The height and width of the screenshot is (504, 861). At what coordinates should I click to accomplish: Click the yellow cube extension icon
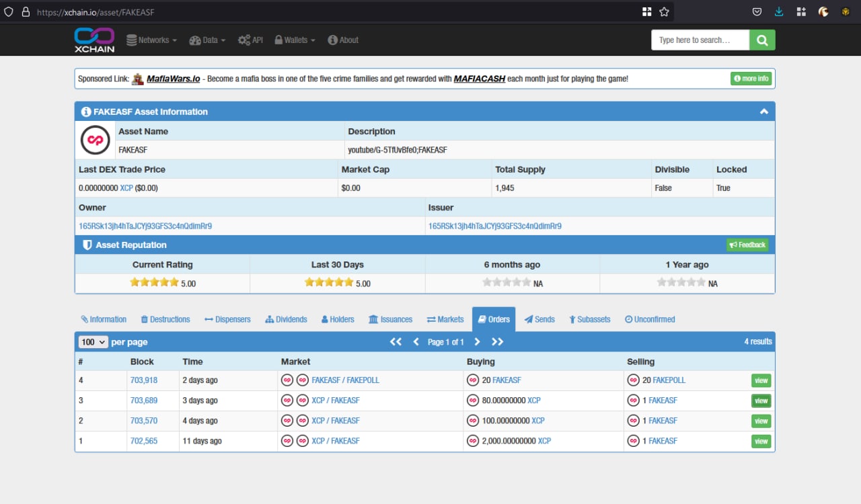tap(846, 11)
